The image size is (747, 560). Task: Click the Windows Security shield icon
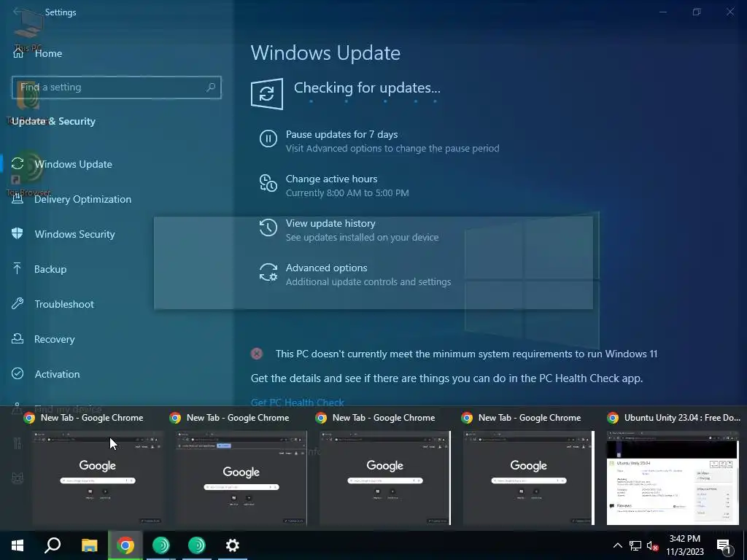(18, 233)
